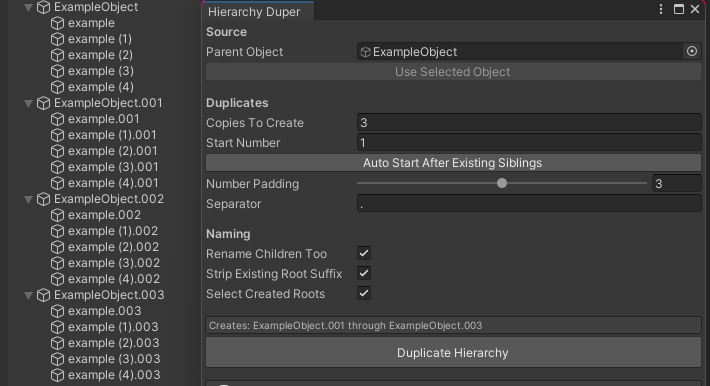Toggle the Rename Children Too checkbox
Screen dimensions: 710x386
pyautogui.click(x=364, y=253)
